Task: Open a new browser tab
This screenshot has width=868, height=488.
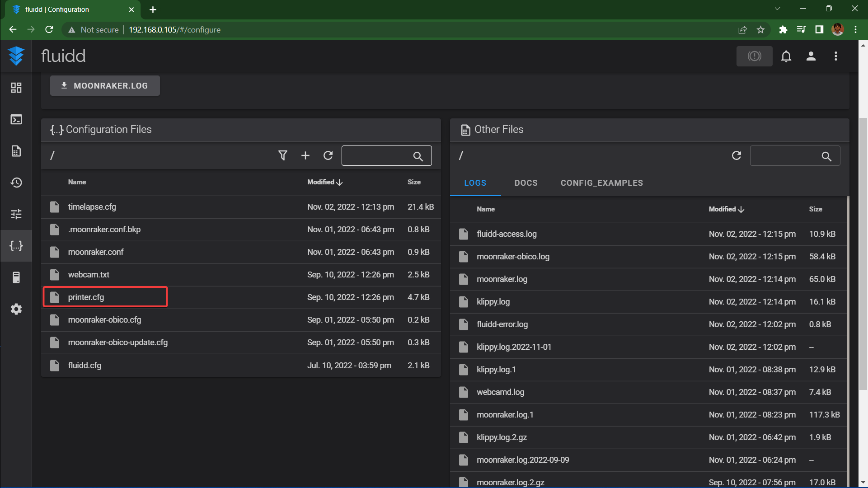Action: [x=153, y=9]
